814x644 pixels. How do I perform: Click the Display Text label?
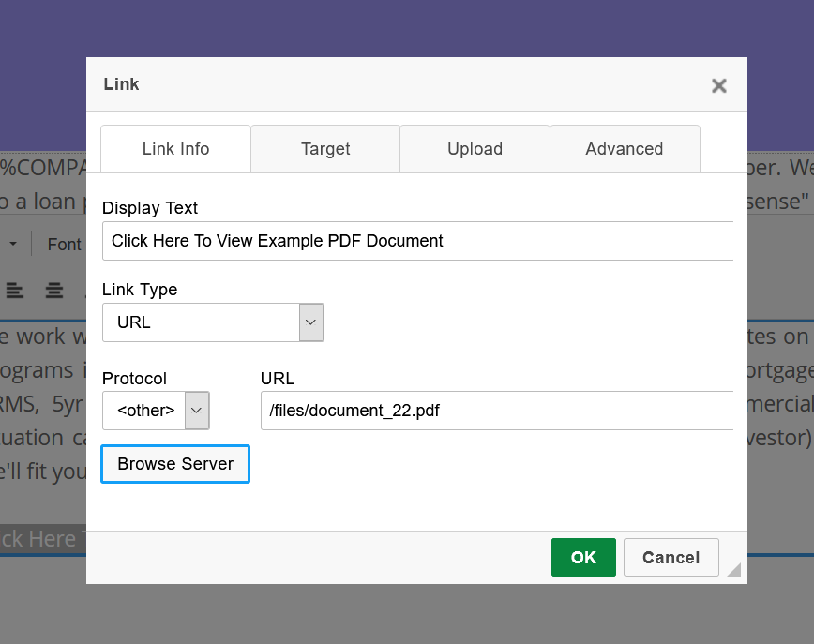pos(150,208)
